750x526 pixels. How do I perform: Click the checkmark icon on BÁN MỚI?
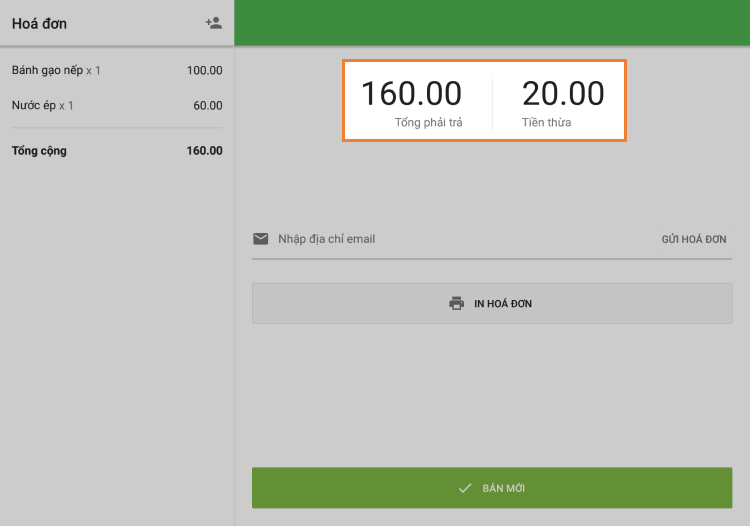point(465,488)
